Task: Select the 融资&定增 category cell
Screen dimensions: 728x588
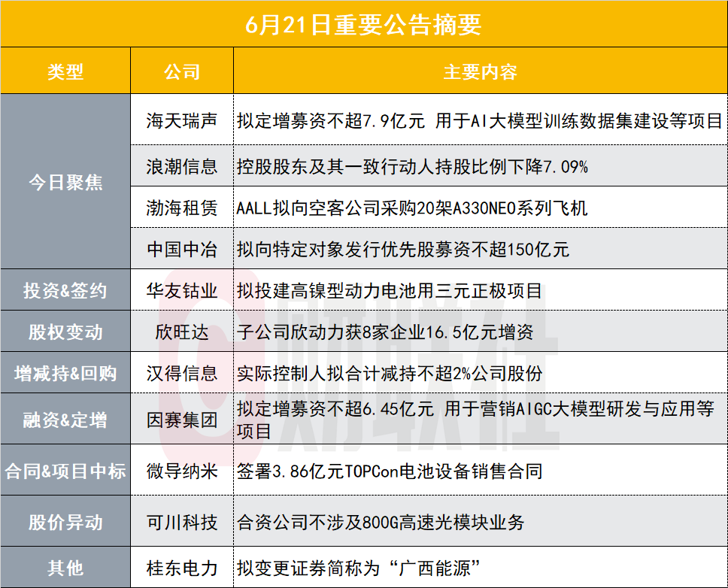Action: (x=65, y=419)
